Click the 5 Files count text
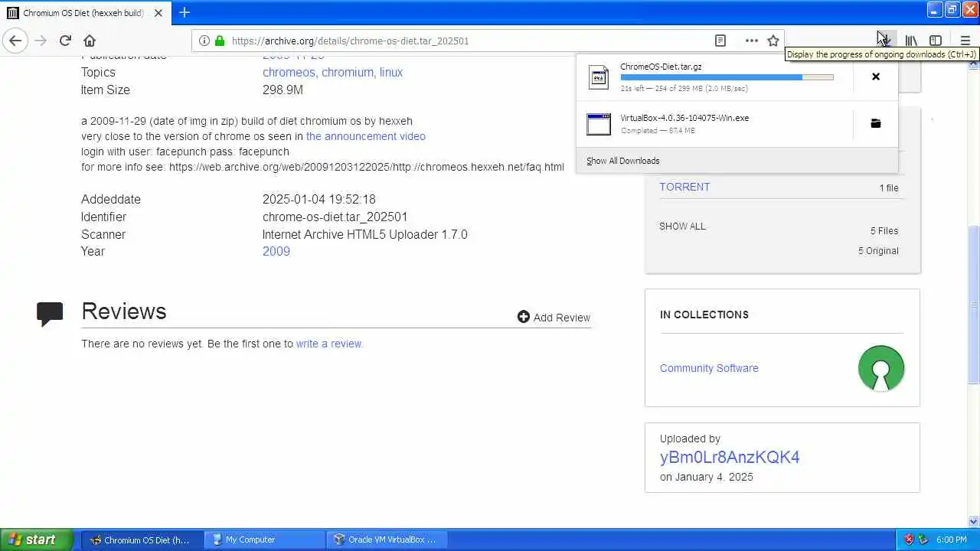This screenshot has width=980, height=551. pyautogui.click(x=884, y=230)
